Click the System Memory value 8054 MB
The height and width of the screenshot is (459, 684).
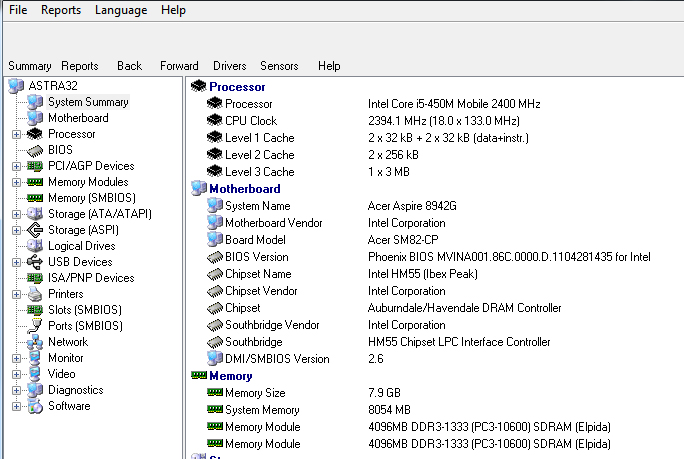pos(389,410)
